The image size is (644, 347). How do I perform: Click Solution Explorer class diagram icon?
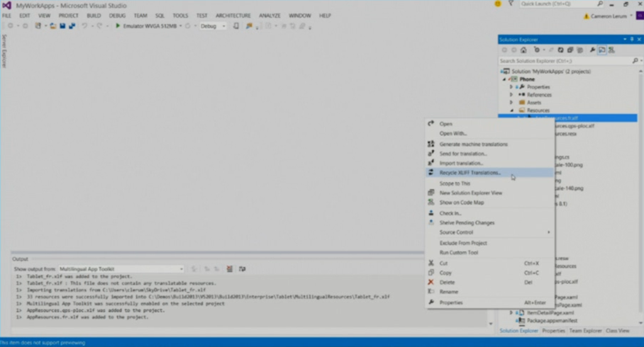tap(611, 50)
